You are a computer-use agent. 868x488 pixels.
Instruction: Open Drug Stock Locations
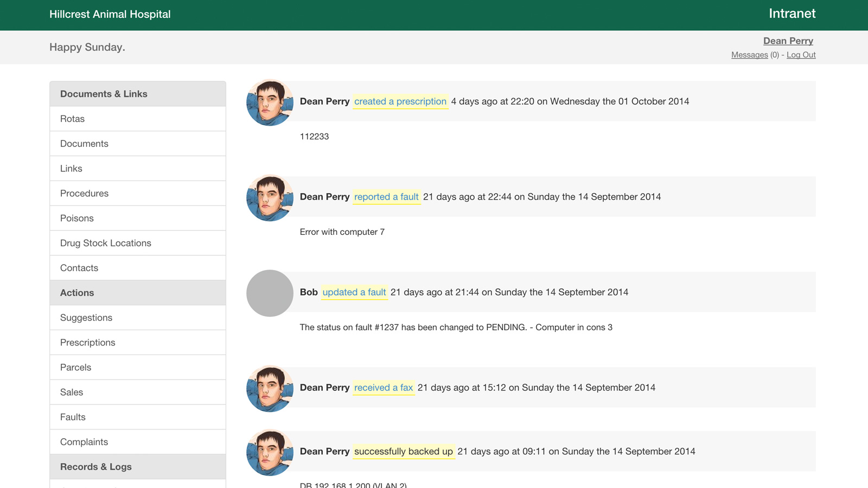[138, 243]
